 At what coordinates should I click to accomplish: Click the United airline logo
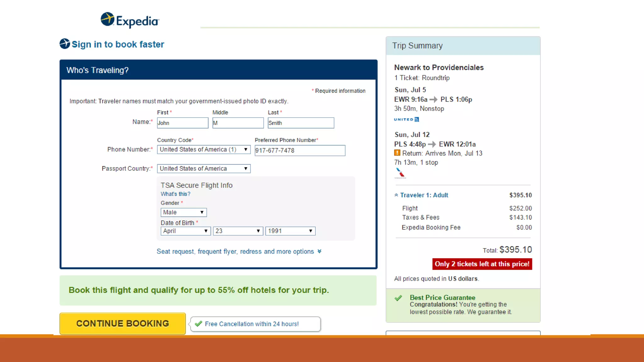tap(406, 119)
